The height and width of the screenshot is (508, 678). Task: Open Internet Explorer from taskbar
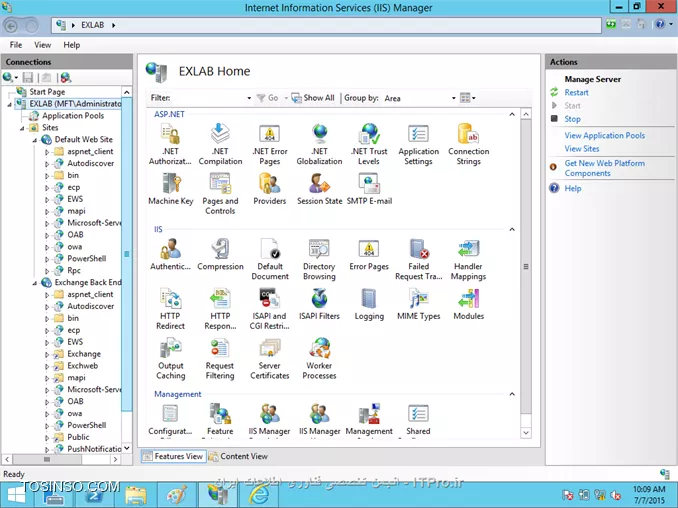pyautogui.click(x=259, y=495)
